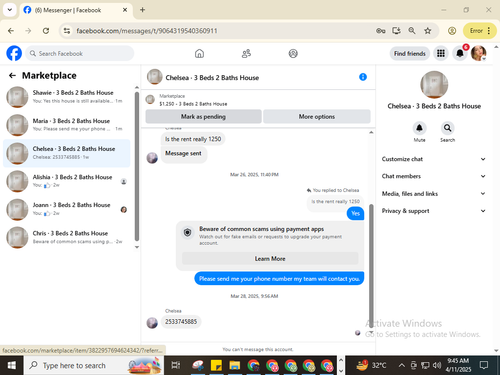Image resolution: width=500 pixels, height=375 pixels.
Task: Go back from Marketplace with arrow
Action: [x=12, y=76]
